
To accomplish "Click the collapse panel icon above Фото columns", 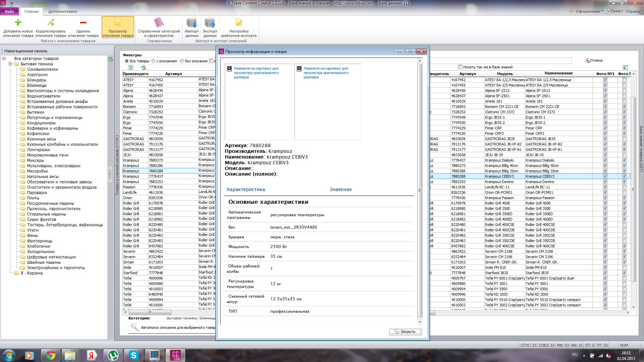I will pos(625,67).
